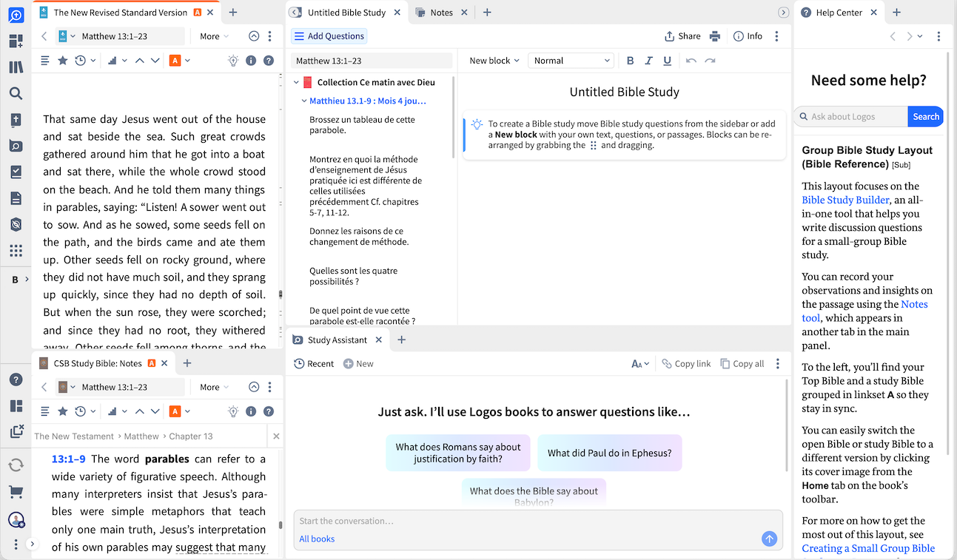Click the favorite star in the NRSV toolbar
The image size is (957, 560).
tap(63, 61)
